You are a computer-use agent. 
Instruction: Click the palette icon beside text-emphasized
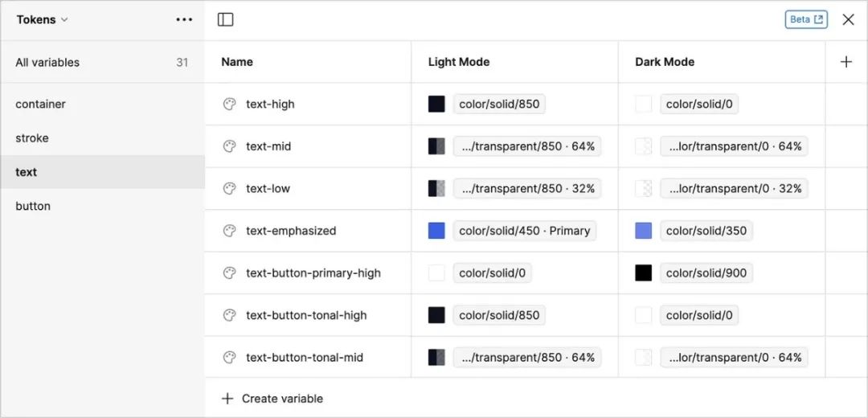click(x=229, y=231)
